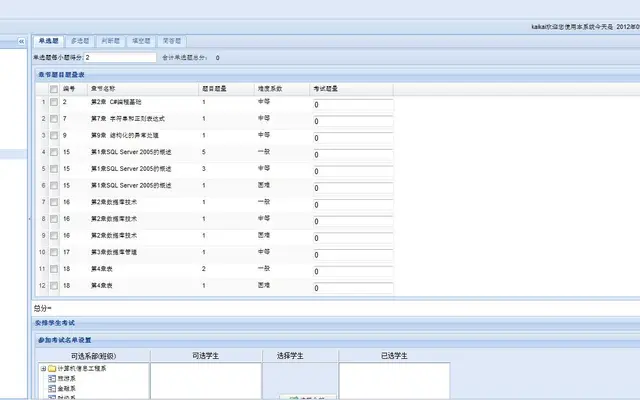Open the 填空题 tab

[141, 41]
